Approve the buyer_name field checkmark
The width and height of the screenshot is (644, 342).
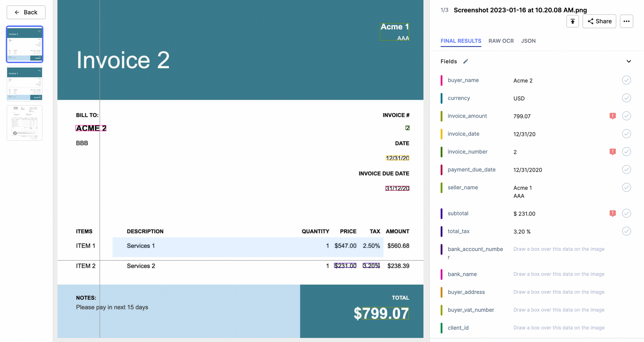[626, 80]
